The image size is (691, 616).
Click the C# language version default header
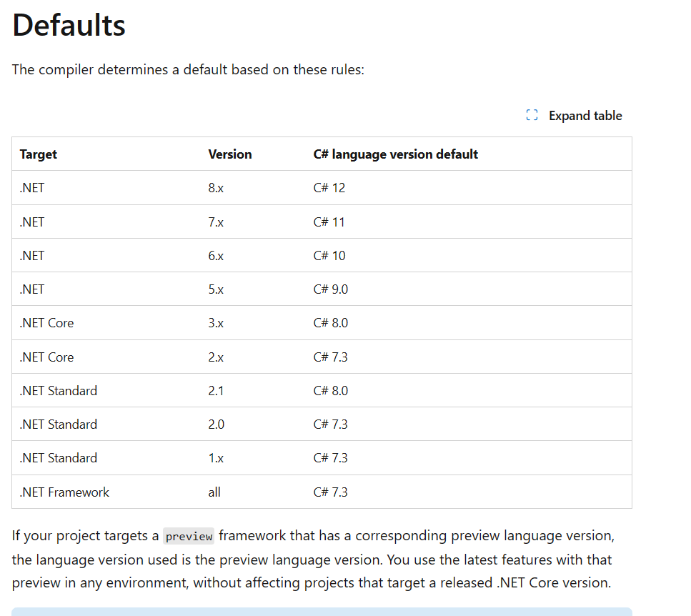395,154
